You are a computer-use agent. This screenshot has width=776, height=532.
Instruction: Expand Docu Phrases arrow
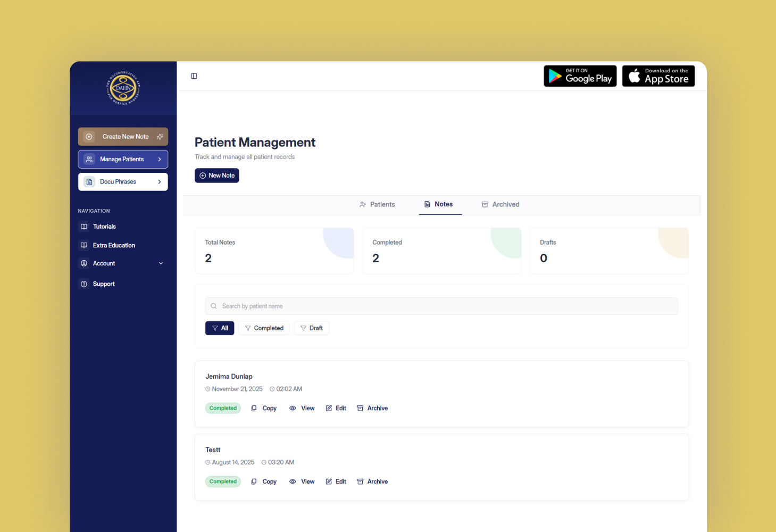[x=160, y=182]
